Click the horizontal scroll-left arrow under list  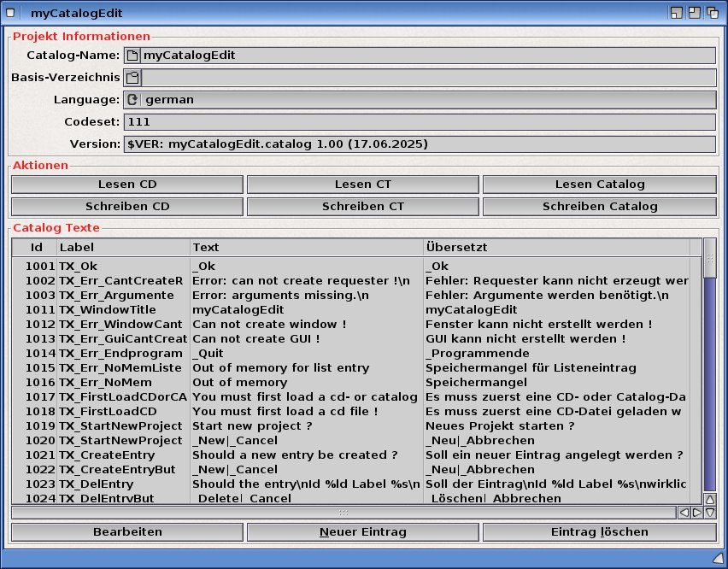[x=684, y=513]
